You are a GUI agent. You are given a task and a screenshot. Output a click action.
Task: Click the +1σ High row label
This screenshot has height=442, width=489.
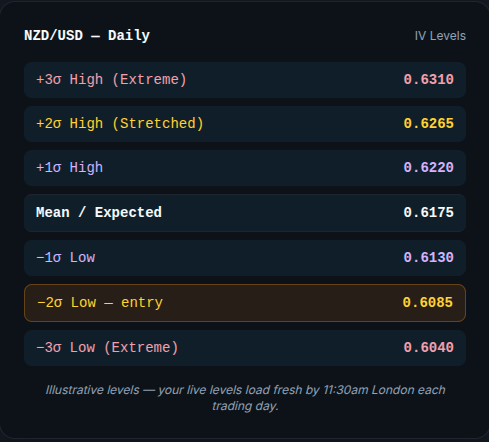click(69, 168)
